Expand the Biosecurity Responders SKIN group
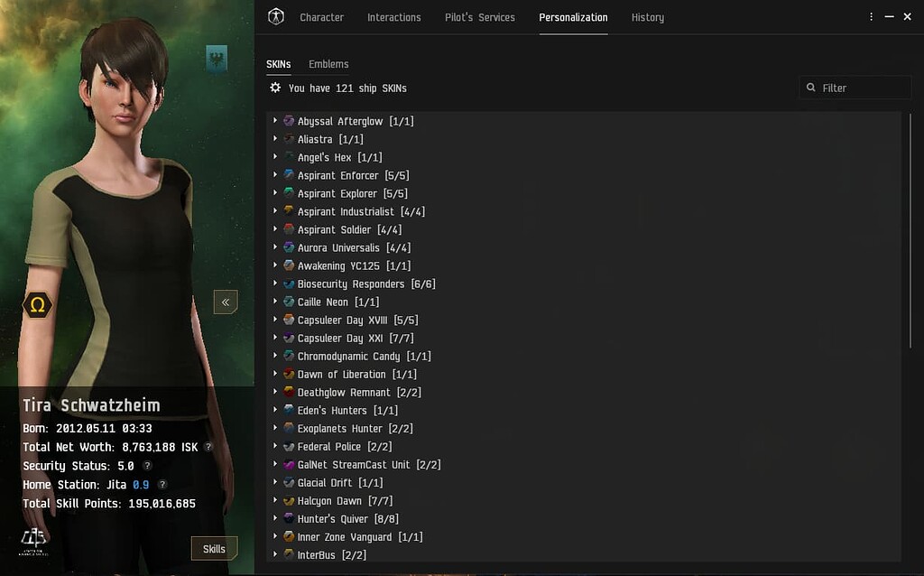924x576 pixels. 276,283
